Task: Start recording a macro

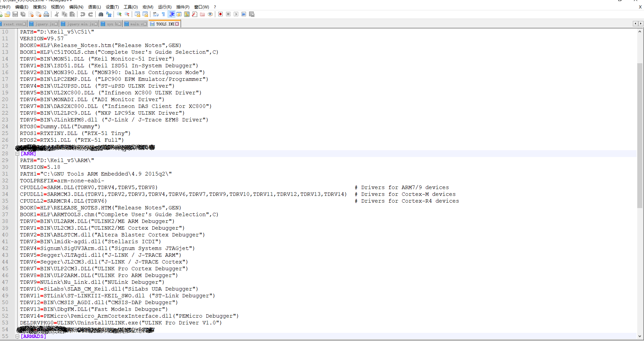Action: point(221,14)
